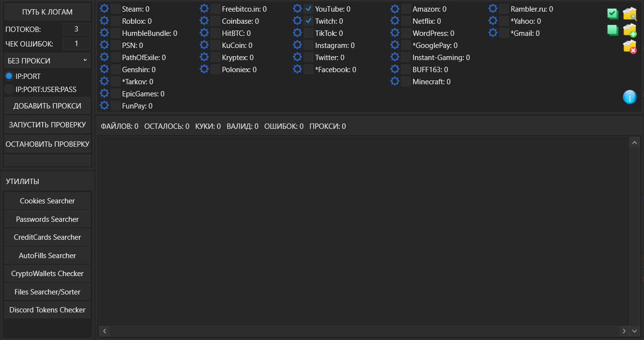Open the gear icon beside Poloniex
The height and width of the screenshot is (340, 644).
point(204,69)
